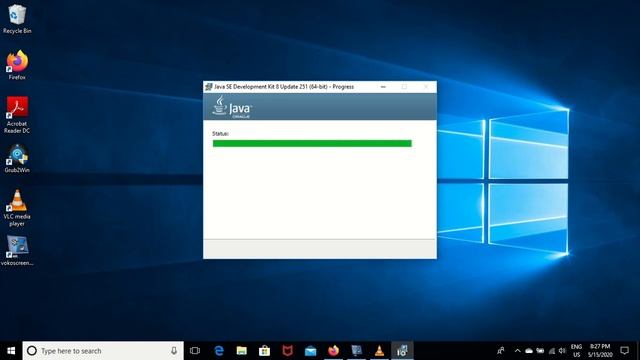
Task: Select the VLC media player desktop shortcut
Action: (x=17, y=208)
